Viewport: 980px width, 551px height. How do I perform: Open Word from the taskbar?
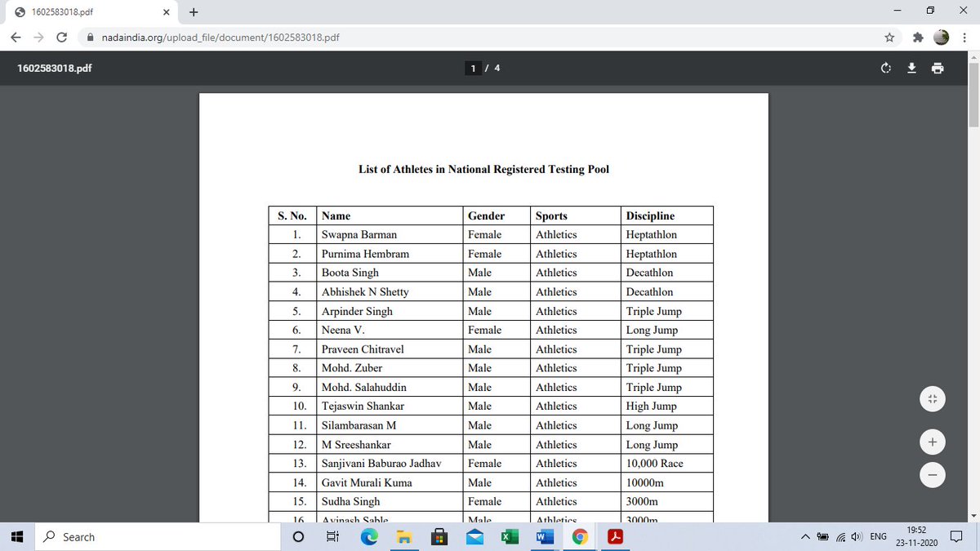[x=544, y=536]
